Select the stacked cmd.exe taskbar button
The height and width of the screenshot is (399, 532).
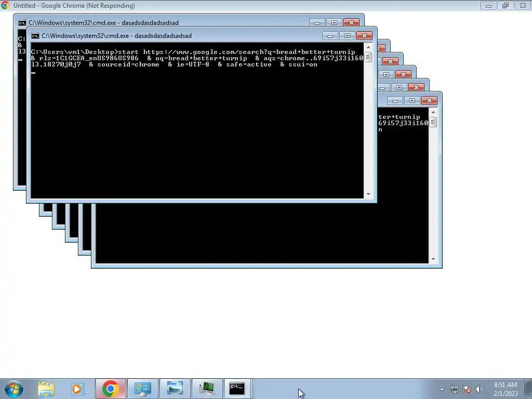pos(237,389)
